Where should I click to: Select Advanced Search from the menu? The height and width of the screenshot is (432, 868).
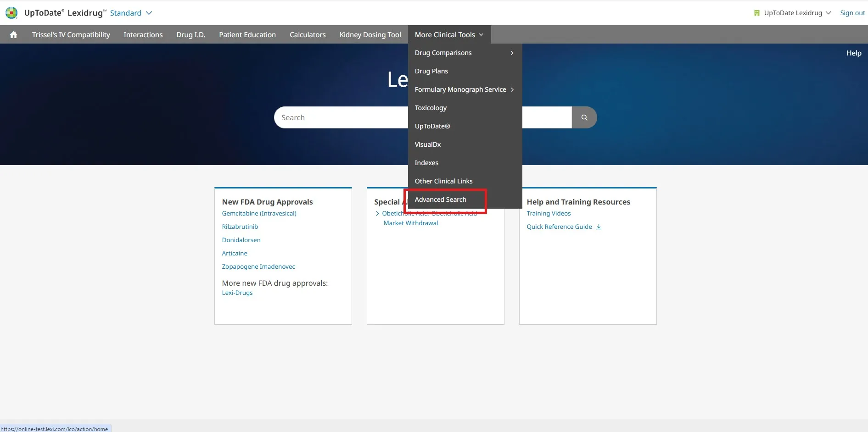[465, 199]
